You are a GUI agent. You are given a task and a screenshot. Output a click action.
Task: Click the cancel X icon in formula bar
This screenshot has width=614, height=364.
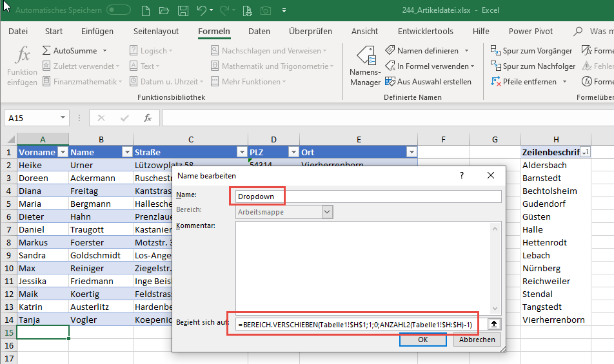(101, 118)
